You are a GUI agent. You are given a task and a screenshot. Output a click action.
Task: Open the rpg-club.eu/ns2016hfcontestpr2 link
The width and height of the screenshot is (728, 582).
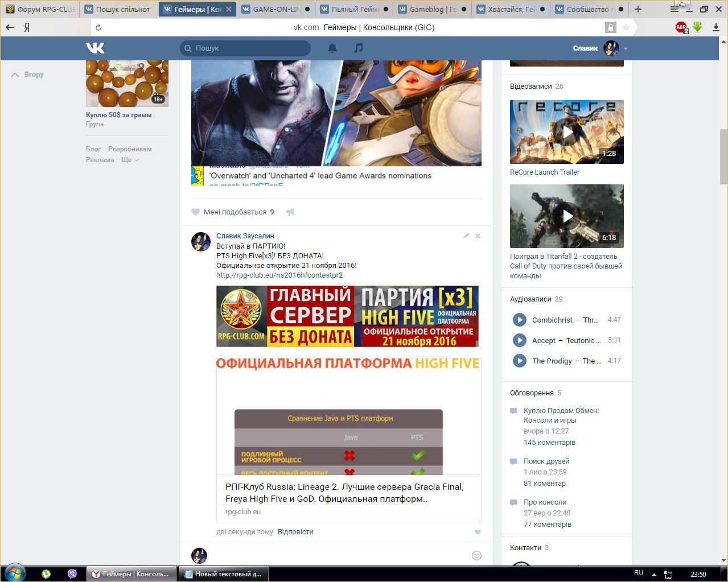[279, 275]
